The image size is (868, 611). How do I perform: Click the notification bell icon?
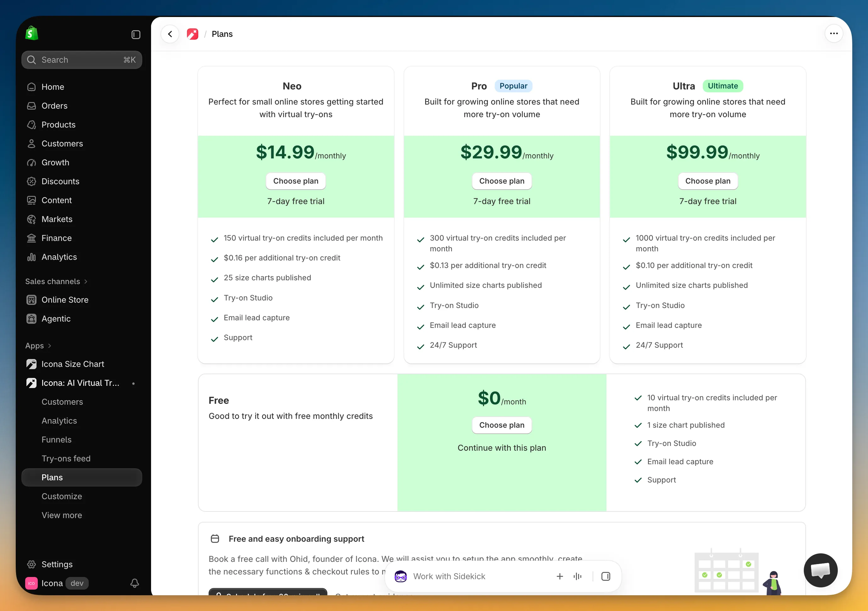[x=135, y=583]
